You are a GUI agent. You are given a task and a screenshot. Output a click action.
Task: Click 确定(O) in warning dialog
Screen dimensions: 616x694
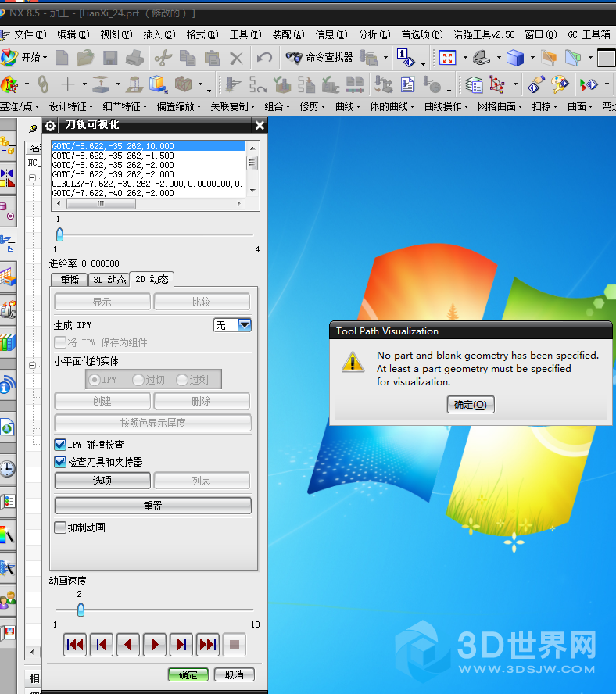pos(471,405)
